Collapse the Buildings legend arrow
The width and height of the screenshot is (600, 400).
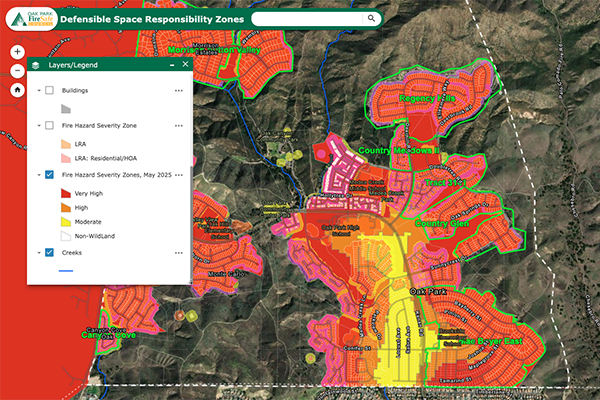[37, 90]
